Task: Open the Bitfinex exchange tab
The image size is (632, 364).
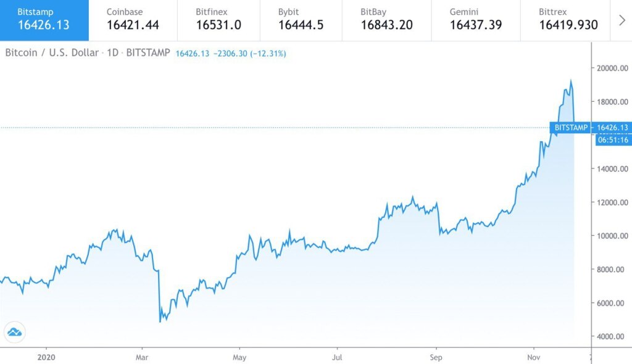Action: [218, 20]
